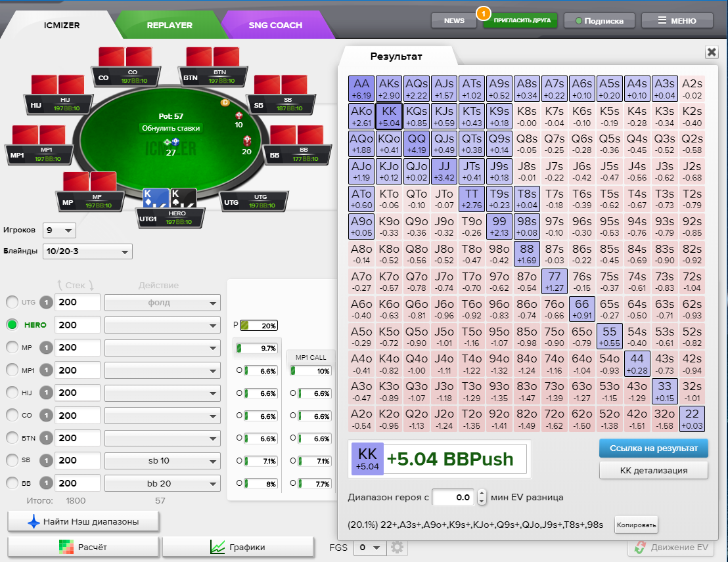The height and width of the screenshot is (562, 728).
Task: Select the BTN radio button
Action: click(12, 438)
